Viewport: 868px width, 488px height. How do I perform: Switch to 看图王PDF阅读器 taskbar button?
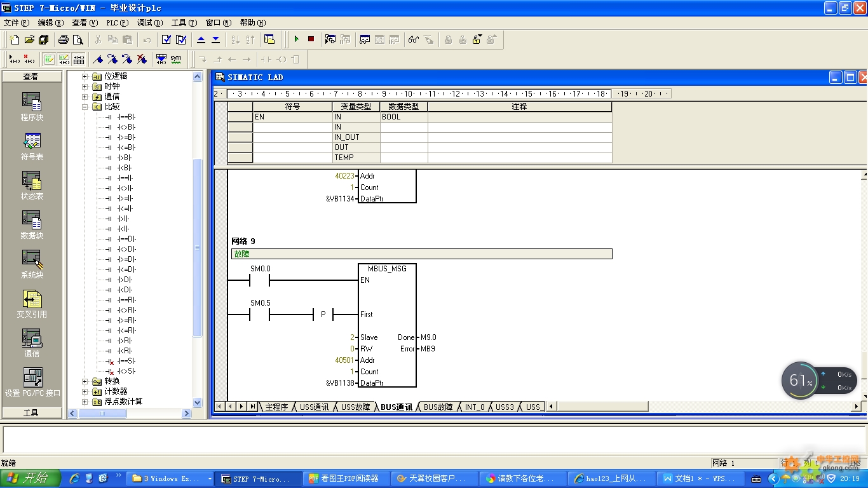pos(347,478)
